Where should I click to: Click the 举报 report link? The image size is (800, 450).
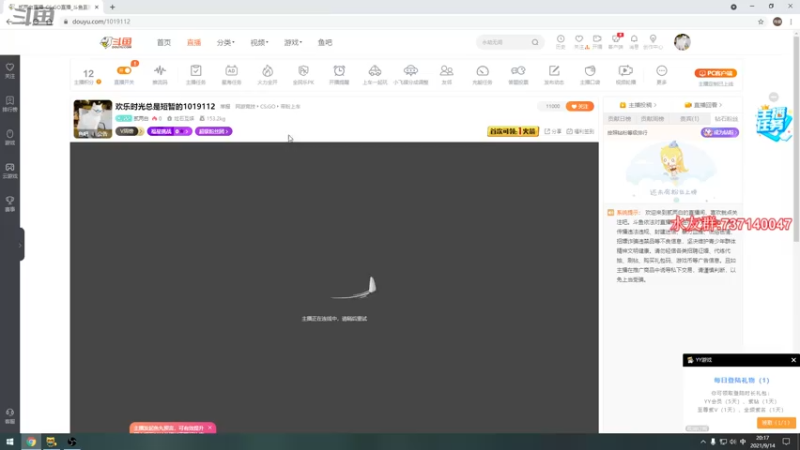tap(225, 107)
